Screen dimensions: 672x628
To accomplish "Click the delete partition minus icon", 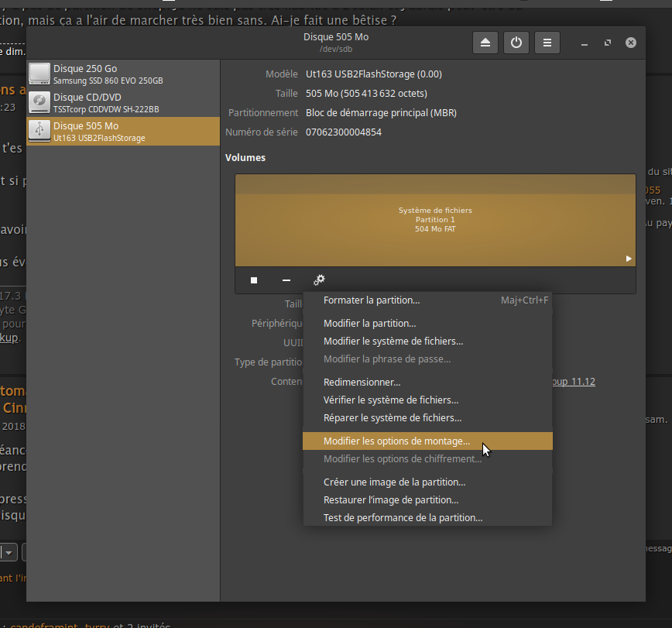I will coord(286,280).
